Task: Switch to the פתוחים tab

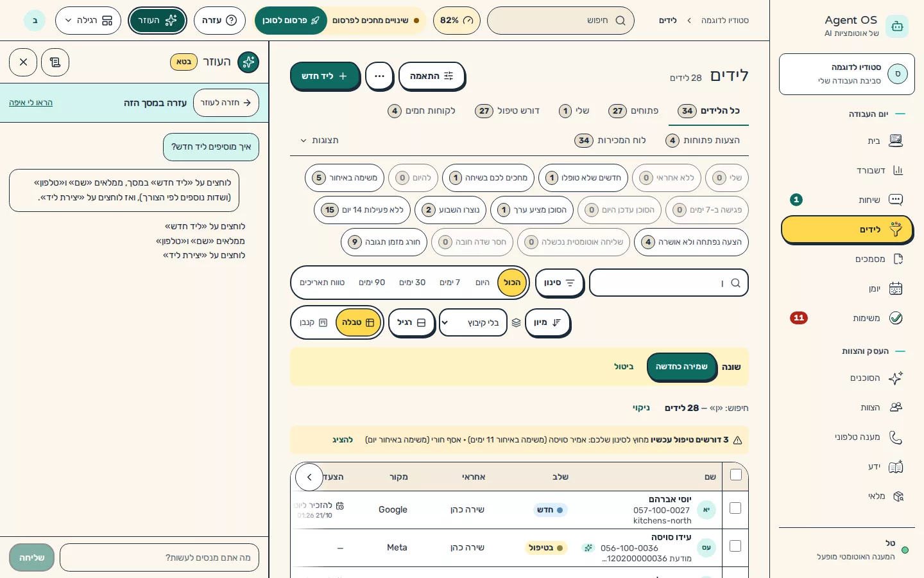Action: (633, 110)
